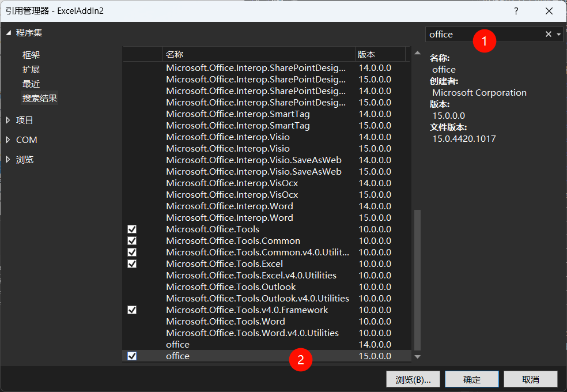Expand the COM section

(x=8, y=140)
